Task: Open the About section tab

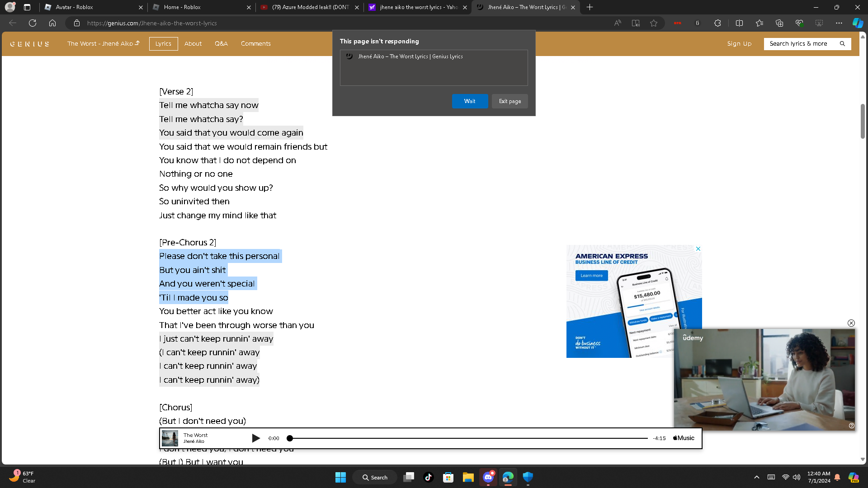Action: coord(193,44)
